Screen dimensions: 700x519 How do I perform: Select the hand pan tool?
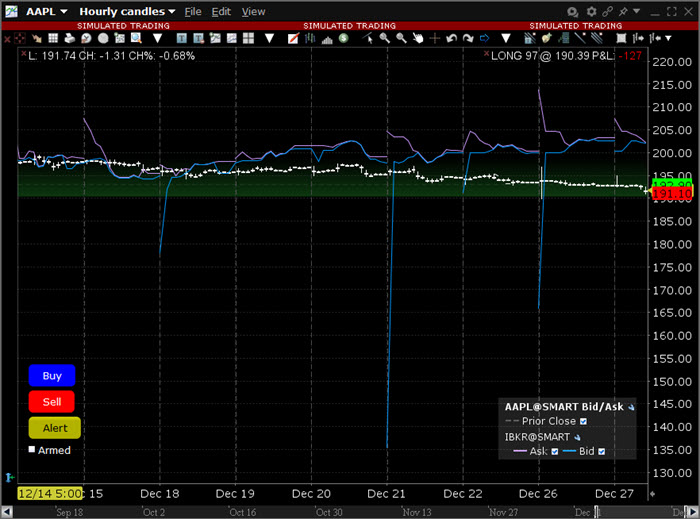point(418,38)
